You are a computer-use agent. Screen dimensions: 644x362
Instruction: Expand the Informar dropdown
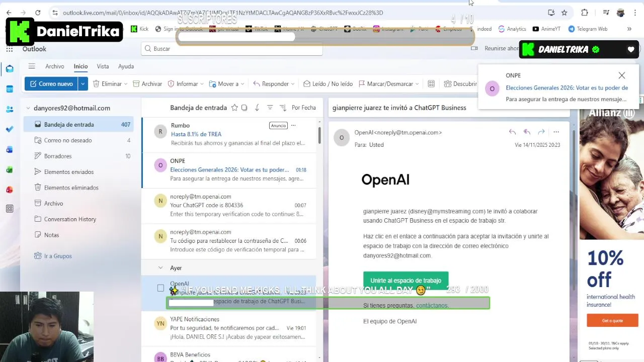(x=202, y=84)
